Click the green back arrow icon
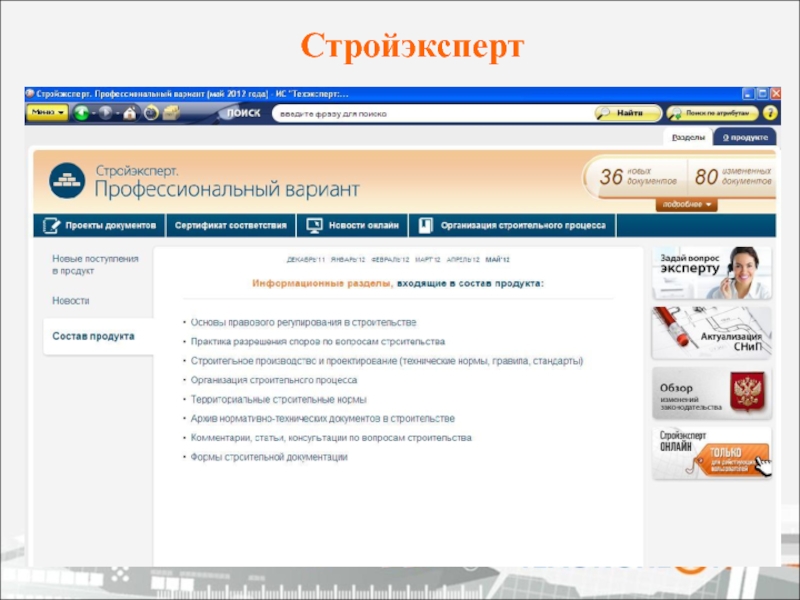 [81, 113]
